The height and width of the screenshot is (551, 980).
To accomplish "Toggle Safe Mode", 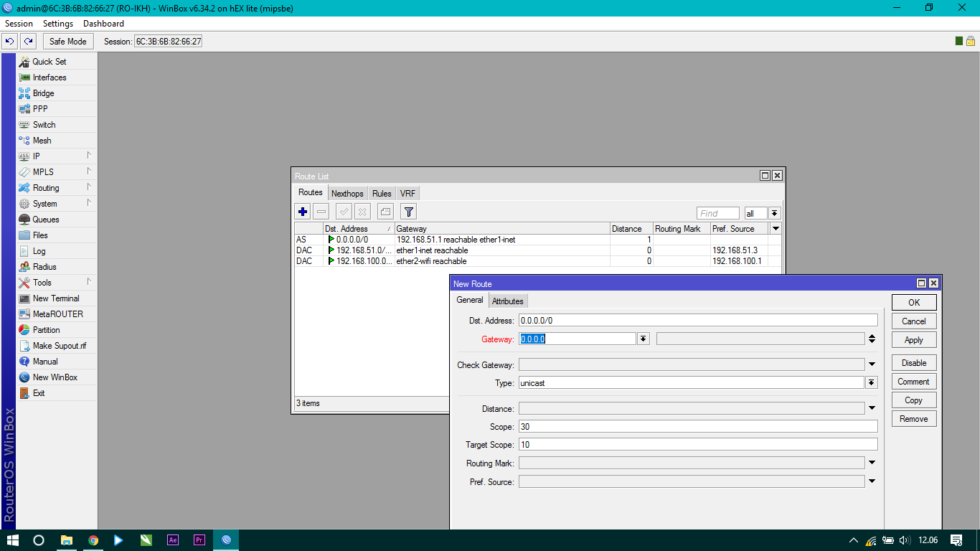I will pyautogui.click(x=68, y=42).
